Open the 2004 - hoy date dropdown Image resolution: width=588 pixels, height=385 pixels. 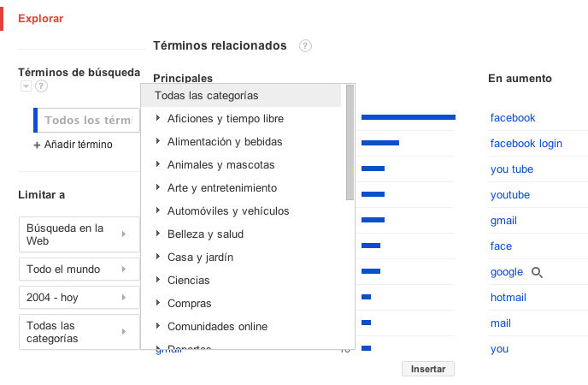pyautogui.click(x=79, y=297)
